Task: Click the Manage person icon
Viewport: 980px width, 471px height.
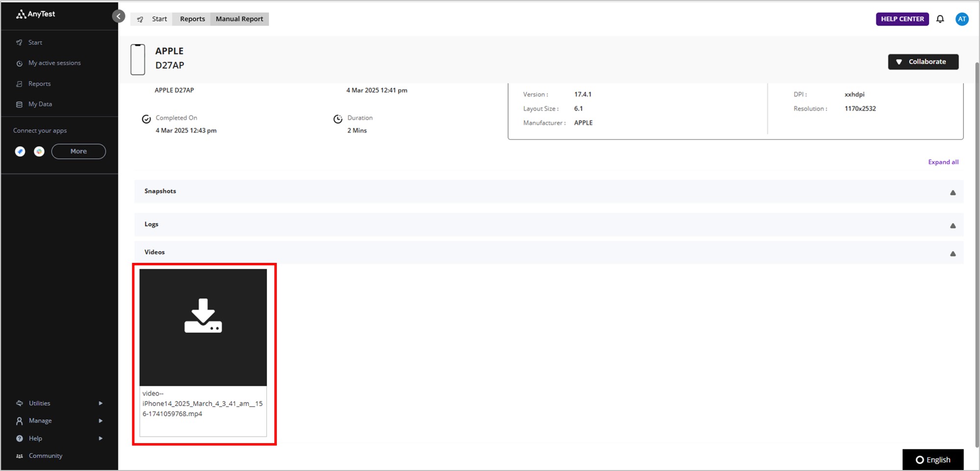Action: [x=20, y=421]
